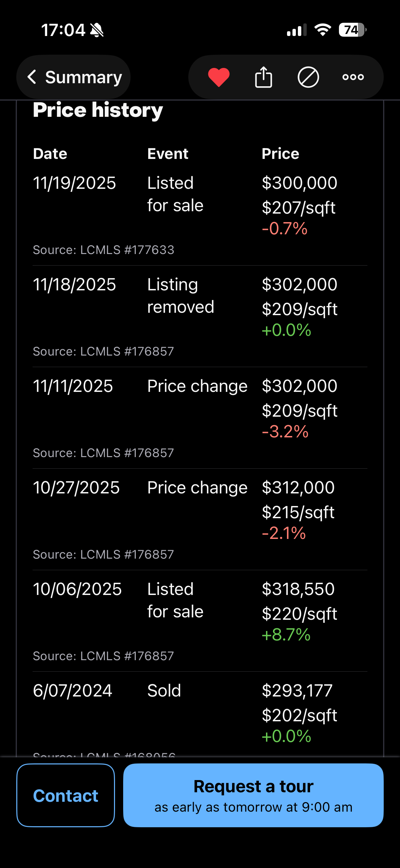The image size is (400, 868).
Task: Tap the red heart favorite icon
Action: 219,77
